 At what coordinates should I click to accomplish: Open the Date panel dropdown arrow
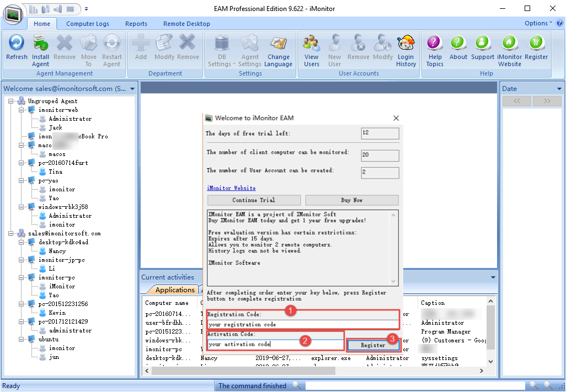pyautogui.click(x=559, y=89)
